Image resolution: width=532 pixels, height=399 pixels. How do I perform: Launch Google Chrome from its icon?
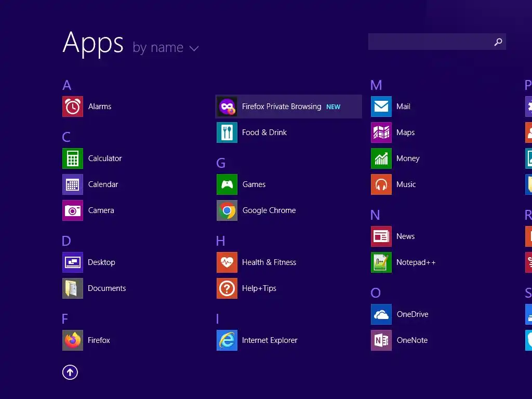click(227, 210)
